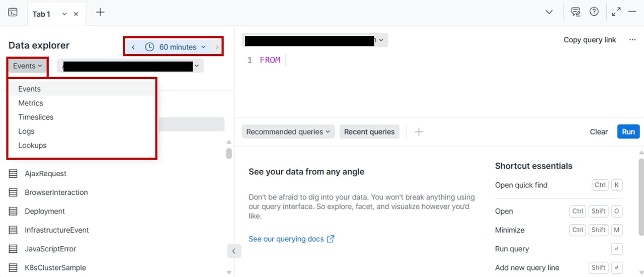This screenshot has height=277, width=644.
Task: Open the Events data type dropdown
Action: click(x=28, y=66)
